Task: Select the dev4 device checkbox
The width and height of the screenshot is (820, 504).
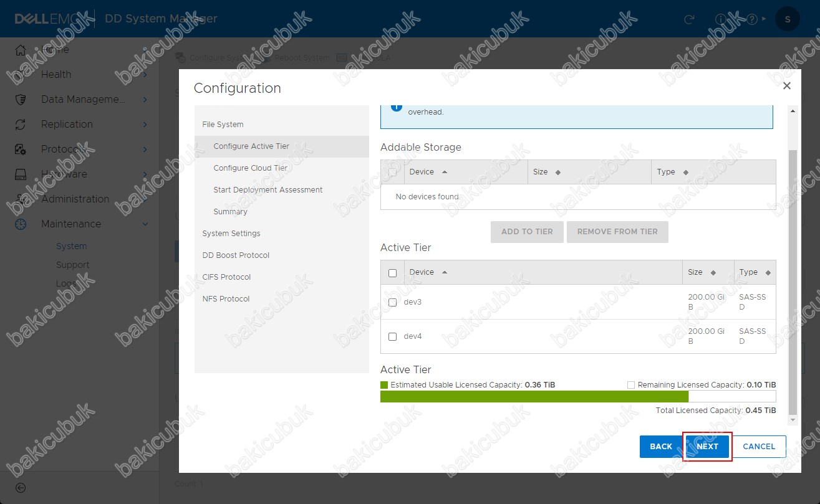Action: tap(392, 336)
